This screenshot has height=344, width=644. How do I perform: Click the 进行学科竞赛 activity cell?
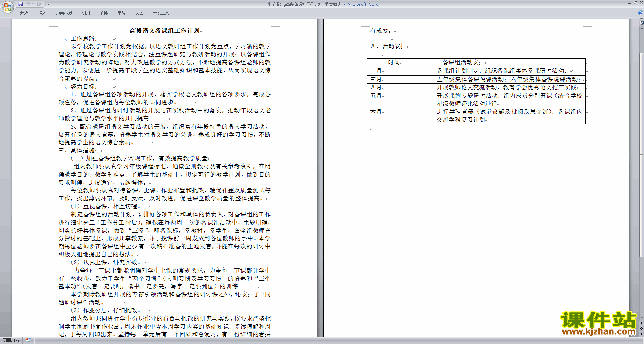[x=509, y=116]
